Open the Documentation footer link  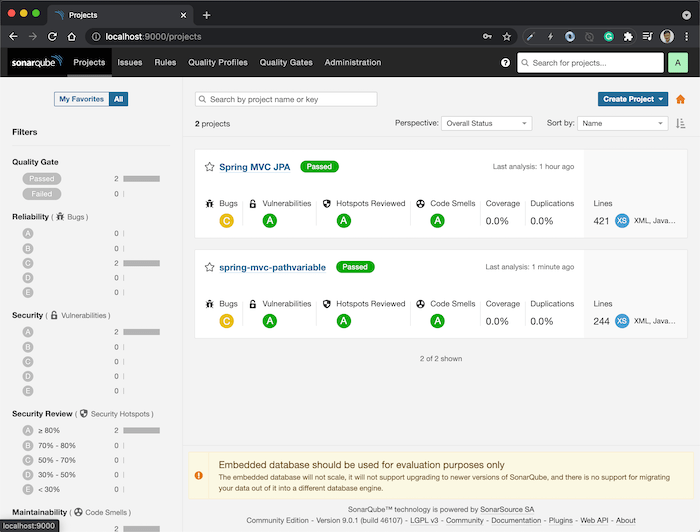pyautogui.click(x=516, y=520)
